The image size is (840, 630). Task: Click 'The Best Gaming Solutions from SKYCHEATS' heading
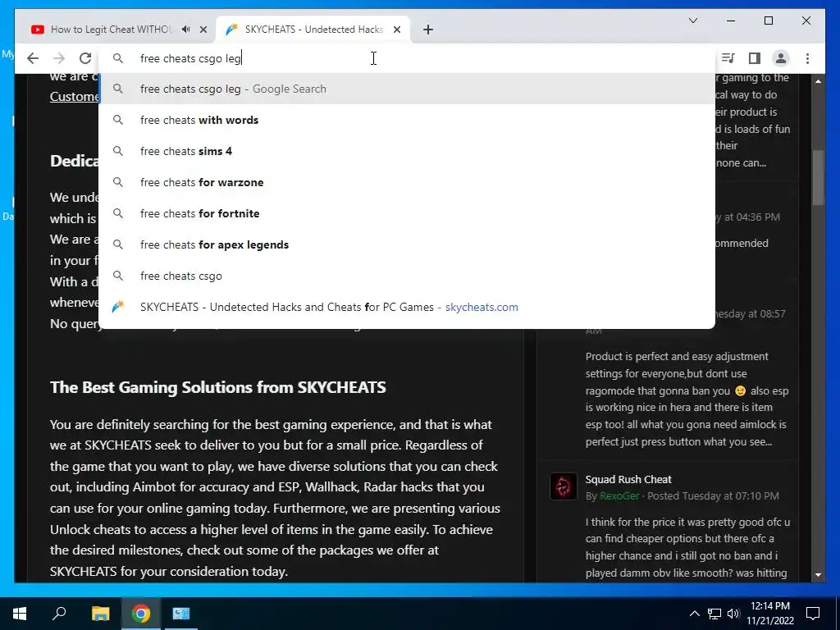coord(217,387)
